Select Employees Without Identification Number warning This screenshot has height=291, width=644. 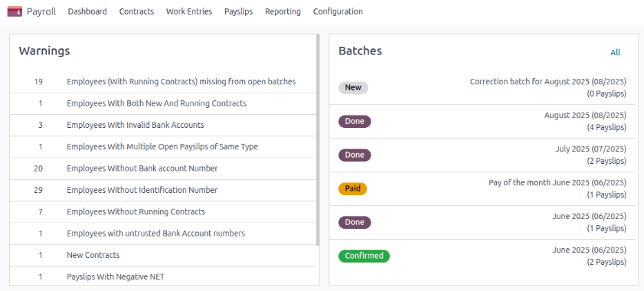pos(142,190)
